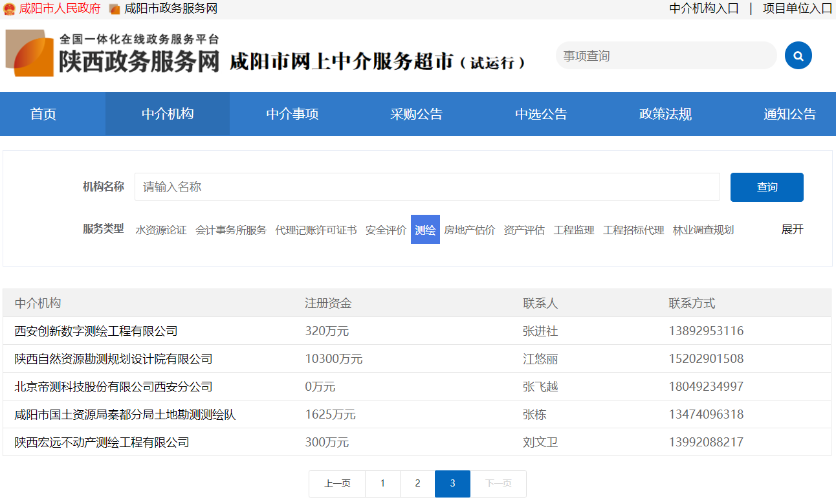Image resolution: width=836 pixels, height=504 pixels.
Task: Click contact name 江悠丽
Action: 540,358
